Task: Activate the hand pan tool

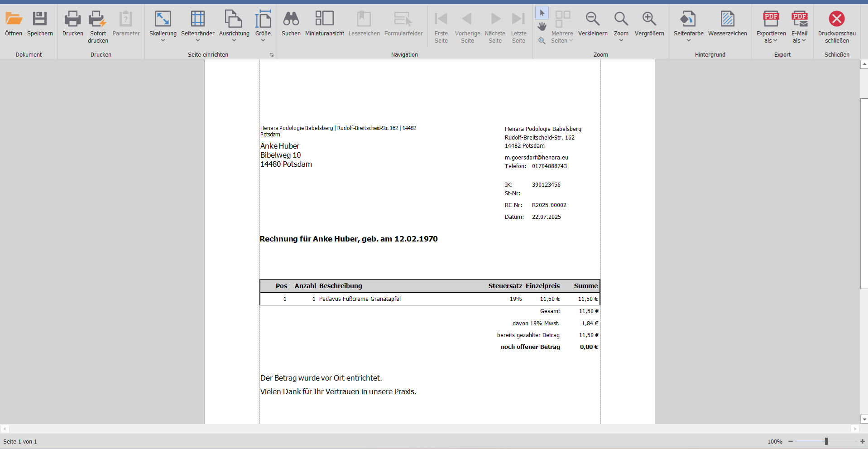Action: (542, 27)
